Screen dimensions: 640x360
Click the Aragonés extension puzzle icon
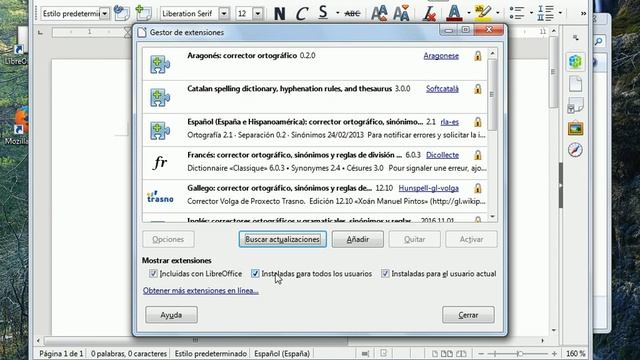(160, 64)
